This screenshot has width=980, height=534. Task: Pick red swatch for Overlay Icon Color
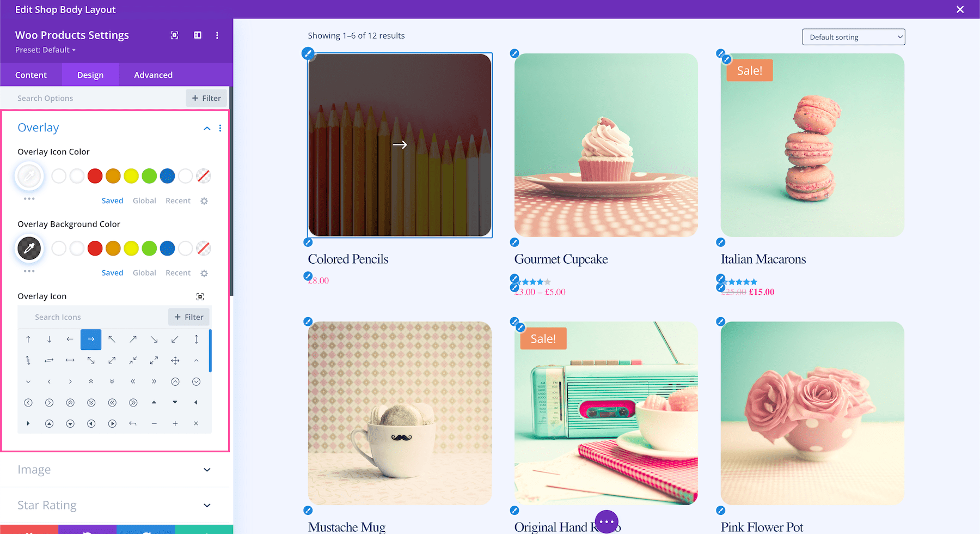[x=95, y=176]
